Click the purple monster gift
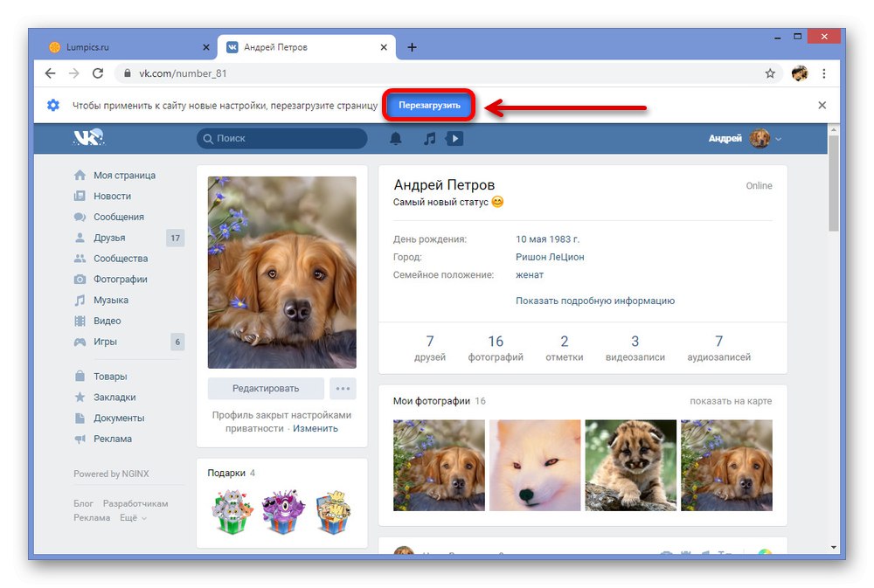 click(x=283, y=512)
